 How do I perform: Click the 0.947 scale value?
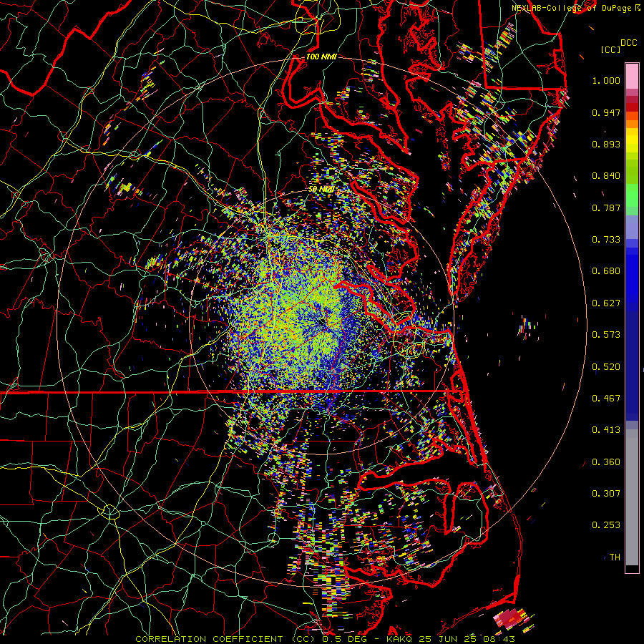[x=606, y=112]
